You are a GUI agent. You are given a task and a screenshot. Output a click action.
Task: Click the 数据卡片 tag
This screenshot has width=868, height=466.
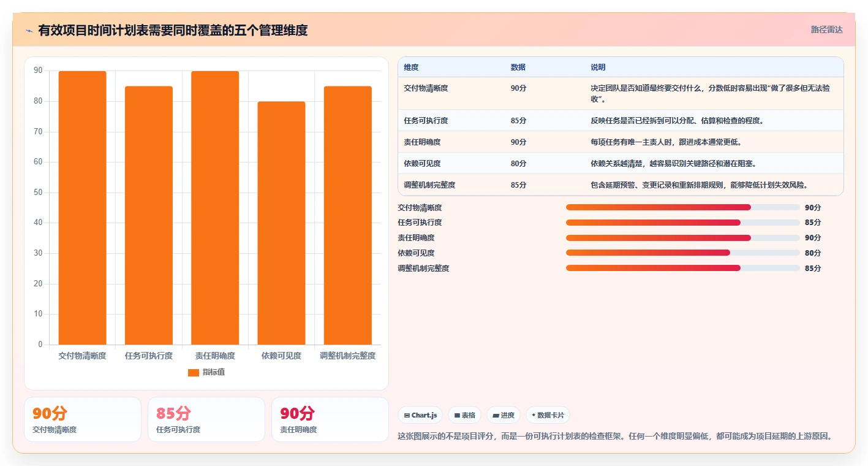[x=548, y=415]
